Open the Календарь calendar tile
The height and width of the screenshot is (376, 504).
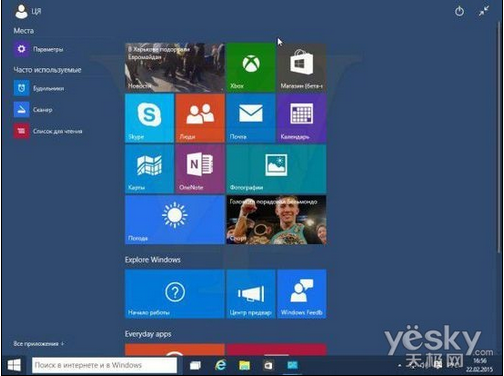coord(301,118)
